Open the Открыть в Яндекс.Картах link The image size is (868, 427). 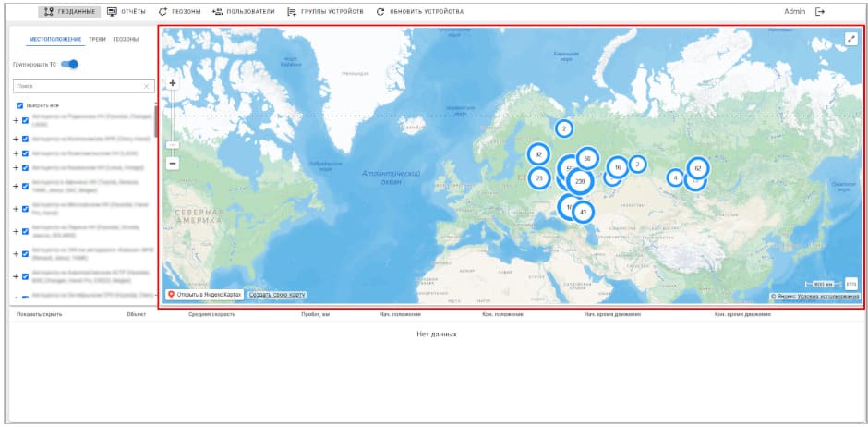click(204, 294)
